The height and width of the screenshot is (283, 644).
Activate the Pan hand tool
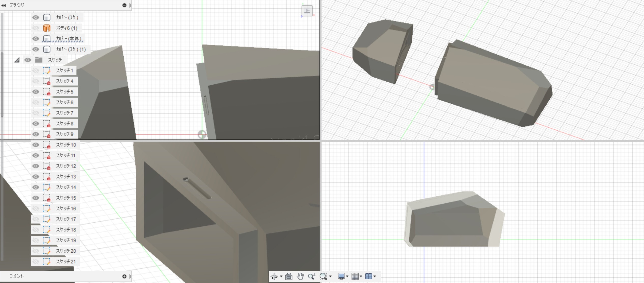[300, 276]
